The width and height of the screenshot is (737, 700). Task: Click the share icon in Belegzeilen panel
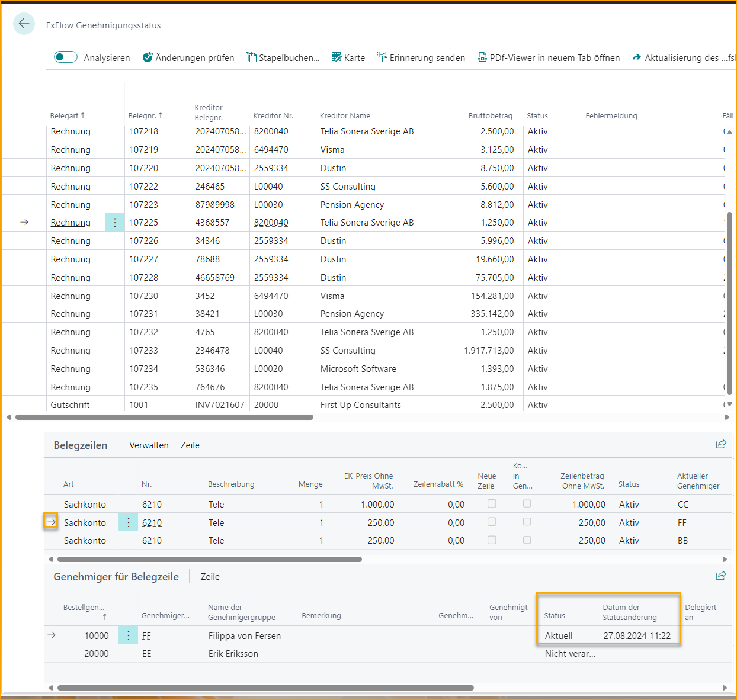pyautogui.click(x=721, y=444)
